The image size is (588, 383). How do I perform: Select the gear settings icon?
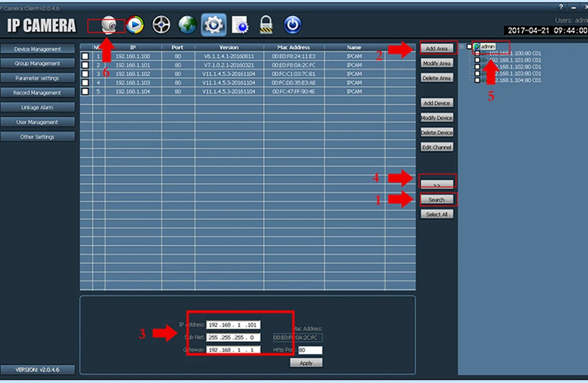pyautogui.click(x=213, y=25)
